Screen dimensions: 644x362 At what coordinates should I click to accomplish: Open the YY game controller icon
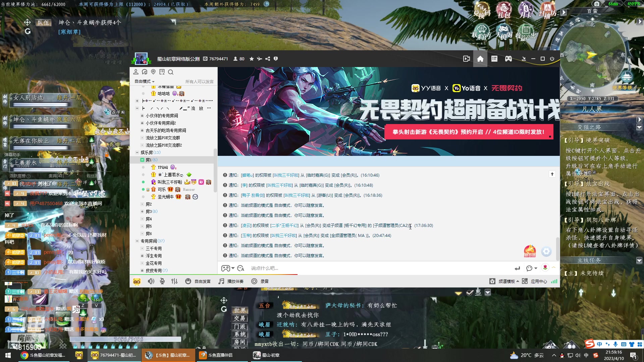click(508, 59)
